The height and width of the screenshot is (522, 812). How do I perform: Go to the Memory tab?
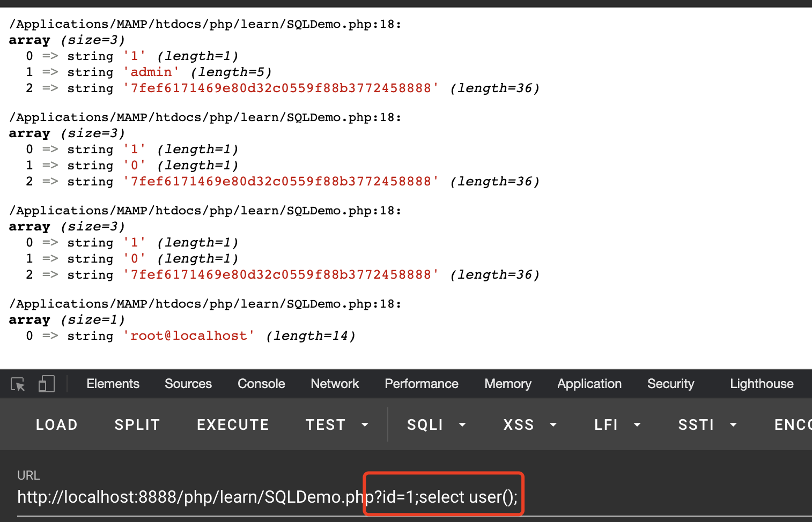508,384
